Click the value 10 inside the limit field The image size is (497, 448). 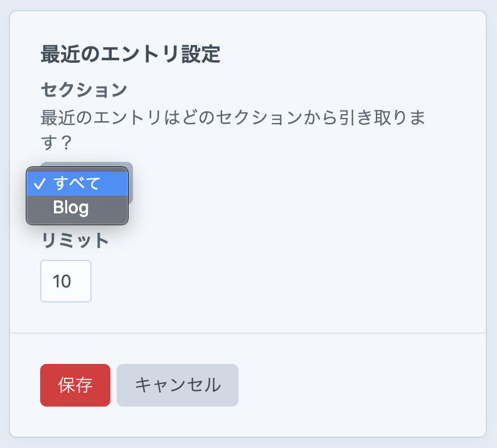coord(61,281)
